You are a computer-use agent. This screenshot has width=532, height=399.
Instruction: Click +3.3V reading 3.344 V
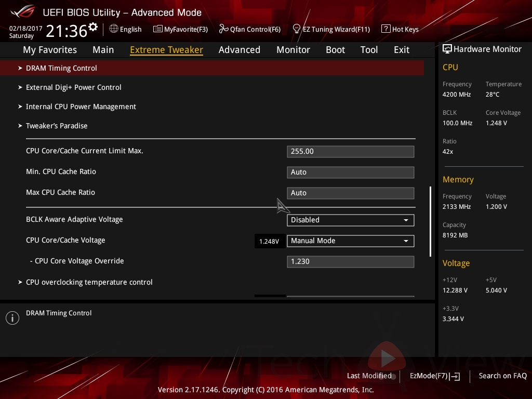pos(453,319)
